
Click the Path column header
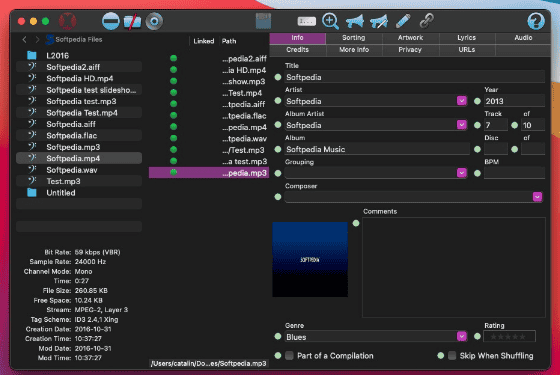(x=229, y=41)
